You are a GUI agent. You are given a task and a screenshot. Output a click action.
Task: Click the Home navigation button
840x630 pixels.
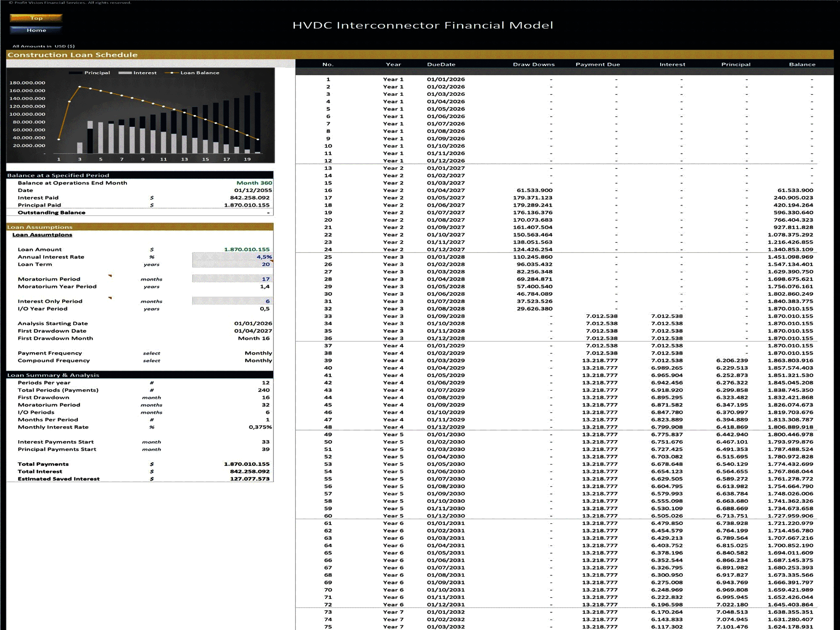click(37, 30)
